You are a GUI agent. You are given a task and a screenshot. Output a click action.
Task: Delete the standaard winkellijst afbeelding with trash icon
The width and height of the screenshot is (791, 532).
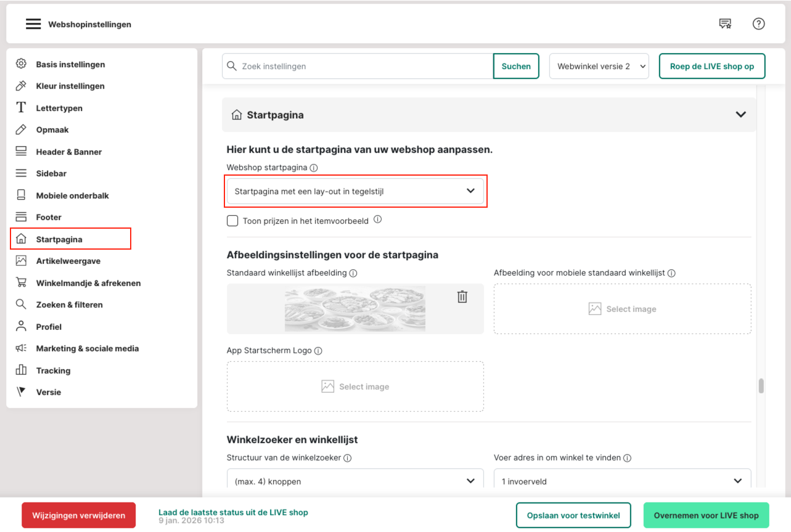click(462, 297)
